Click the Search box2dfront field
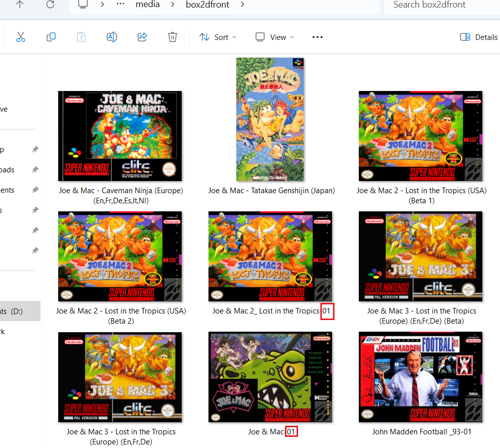 point(442,5)
